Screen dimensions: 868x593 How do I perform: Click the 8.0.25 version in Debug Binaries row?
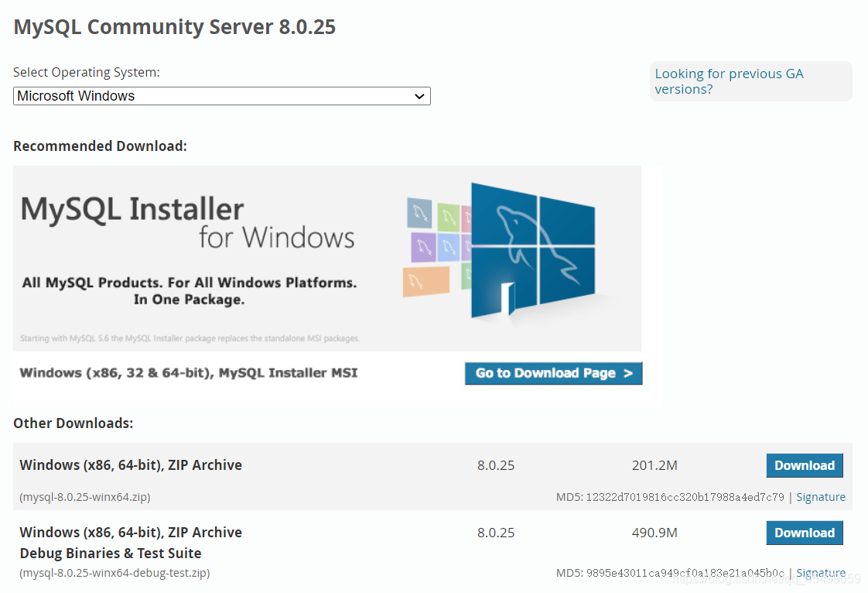click(496, 533)
